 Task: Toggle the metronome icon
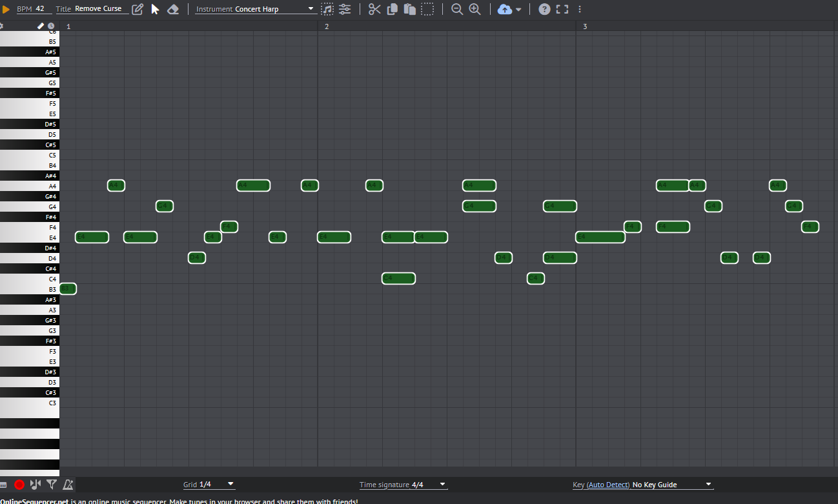pos(68,485)
